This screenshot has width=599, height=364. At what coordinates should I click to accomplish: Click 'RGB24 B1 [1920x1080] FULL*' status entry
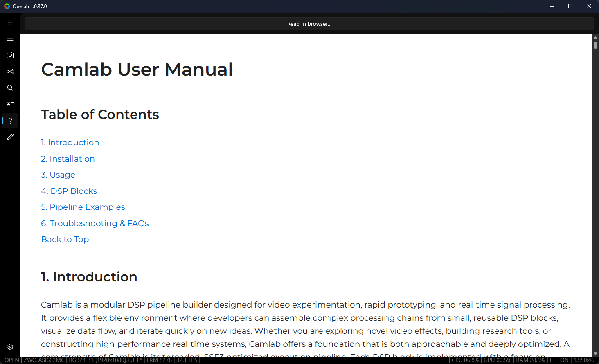click(x=106, y=360)
